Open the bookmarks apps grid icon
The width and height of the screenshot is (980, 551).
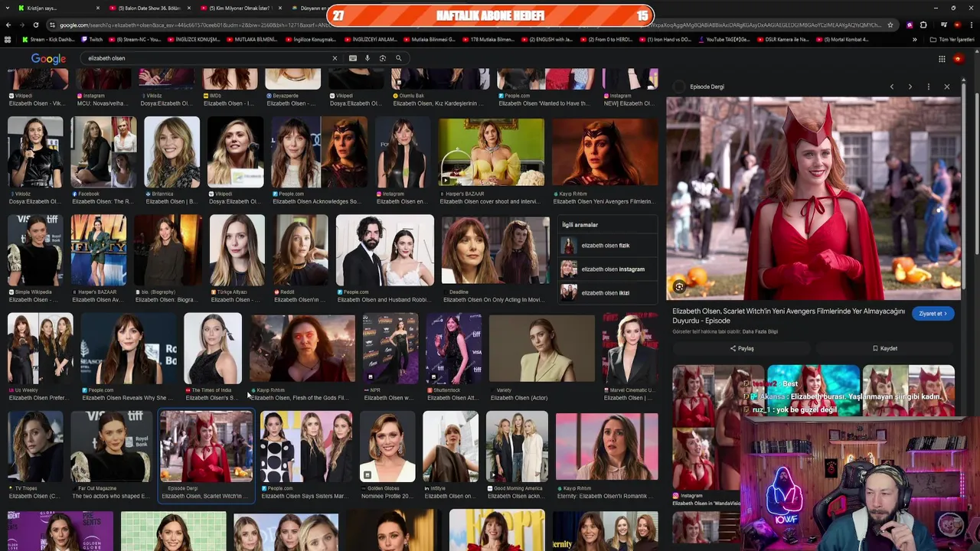click(x=8, y=39)
